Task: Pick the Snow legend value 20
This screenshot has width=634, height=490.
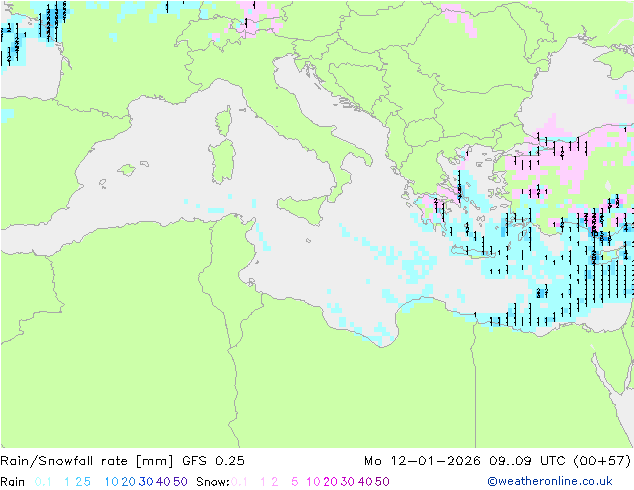Action: click(x=330, y=482)
